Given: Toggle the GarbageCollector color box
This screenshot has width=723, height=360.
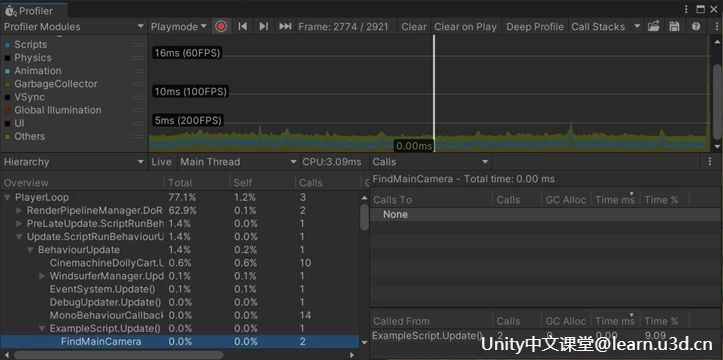Looking at the screenshot, I should 7,84.
